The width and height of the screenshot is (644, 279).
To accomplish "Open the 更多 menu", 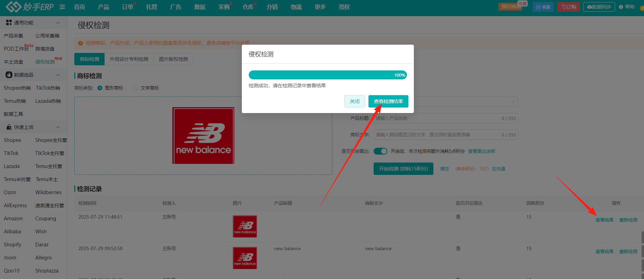I will (320, 7).
